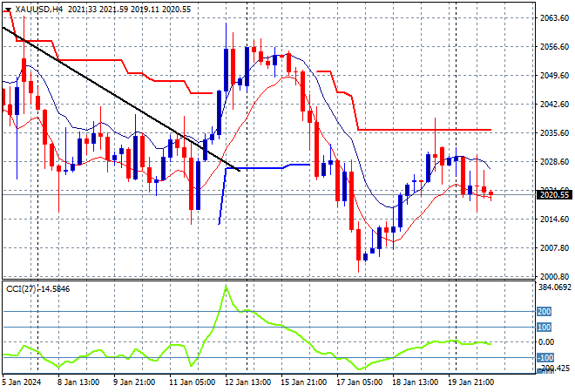Image resolution: width=575 pixels, height=392 pixels.
Task: Select the black descending trendline
Action: pos(121,99)
